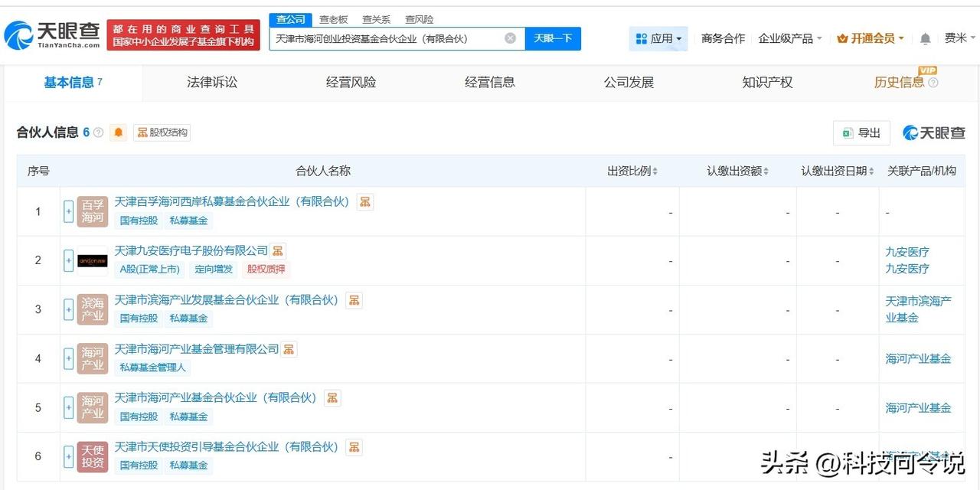Viewport: 980px width, 490px height.
Task: Click help question mark beside 合伙人信息
Action: click(x=98, y=132)
